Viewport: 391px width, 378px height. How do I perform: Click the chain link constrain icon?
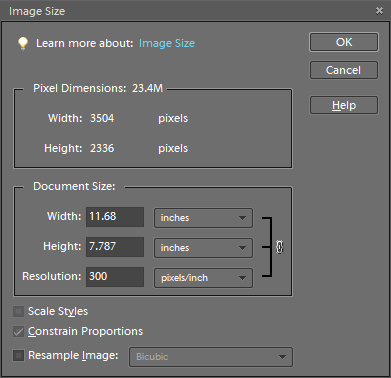(x=279, y=247)
